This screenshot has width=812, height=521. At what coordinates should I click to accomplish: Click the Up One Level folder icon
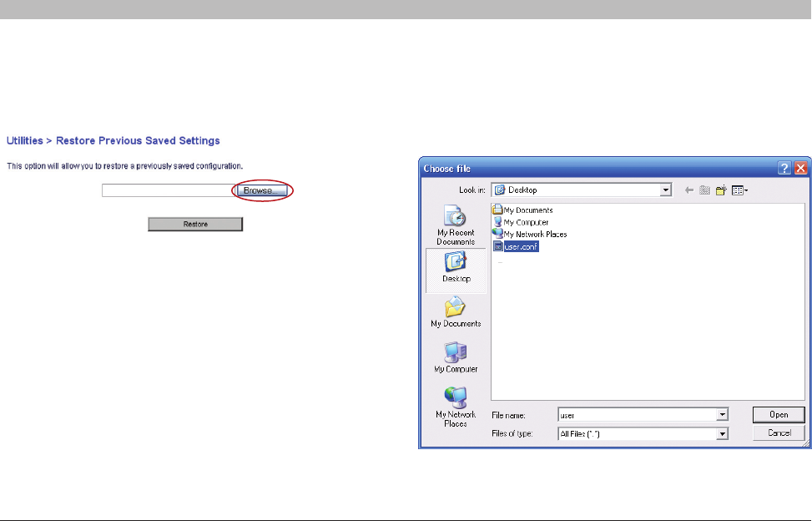point(705,190)
